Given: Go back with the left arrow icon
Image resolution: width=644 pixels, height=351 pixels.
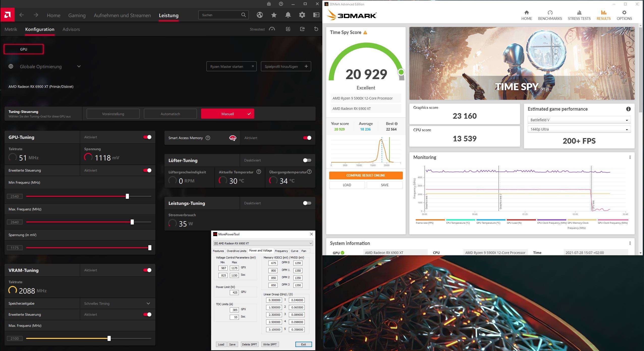Looking at the screenshot, I should coord(21,15).
